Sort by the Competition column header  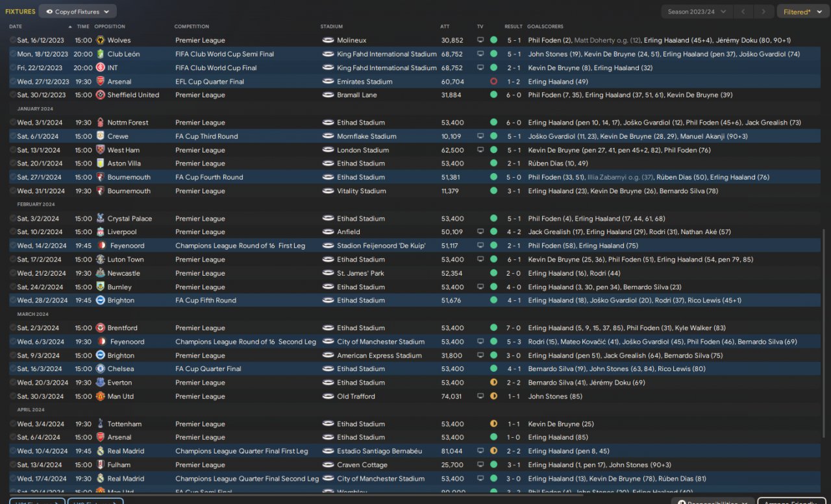click(192, 27)
